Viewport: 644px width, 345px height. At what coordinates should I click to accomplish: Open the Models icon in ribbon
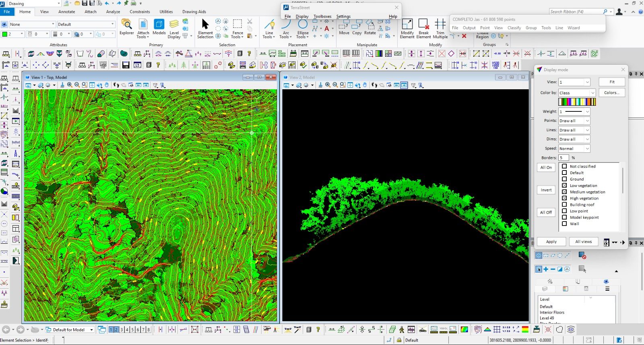pyautogui.click(x=159, y=27)
